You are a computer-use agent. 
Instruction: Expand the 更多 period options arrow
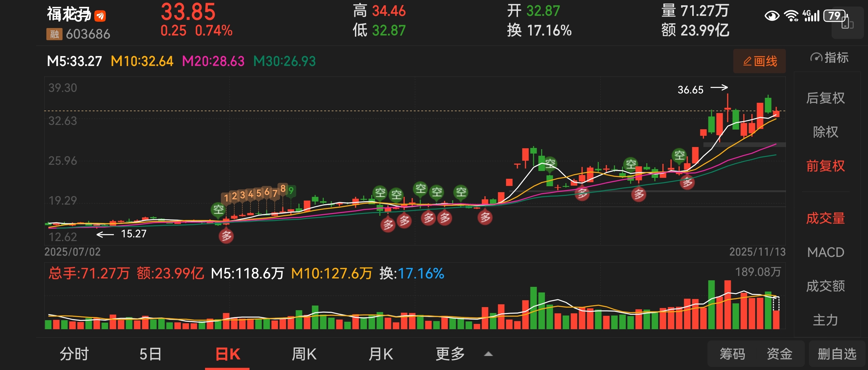pyautogui.click(x=488, y=354)
